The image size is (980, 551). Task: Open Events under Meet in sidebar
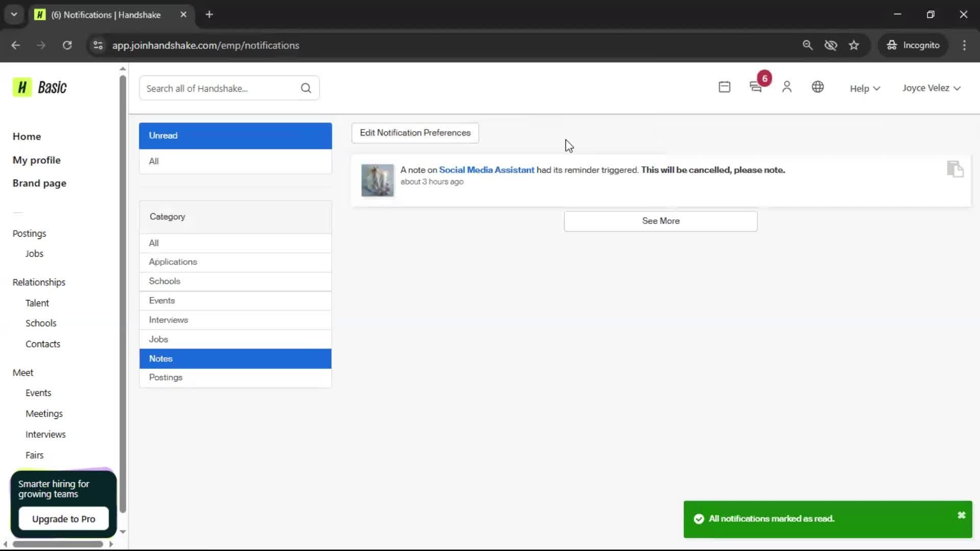(38, 393)
